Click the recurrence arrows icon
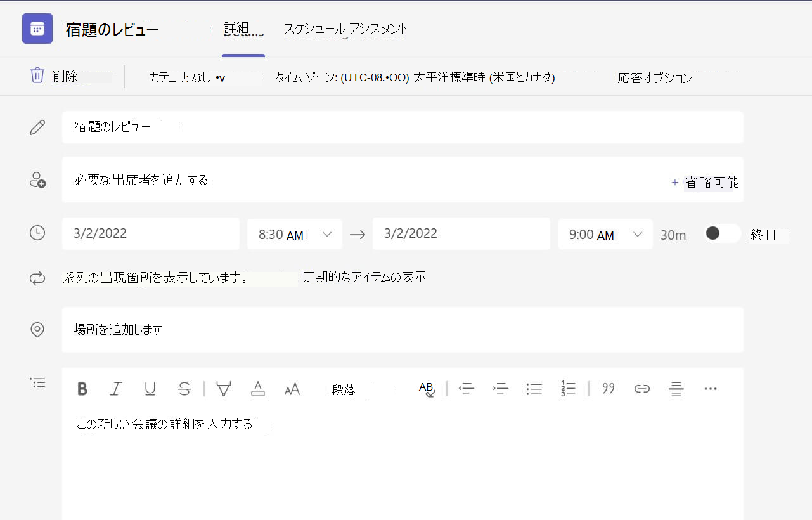The height and width of the screenshot is (520, 812). (37, 278)
